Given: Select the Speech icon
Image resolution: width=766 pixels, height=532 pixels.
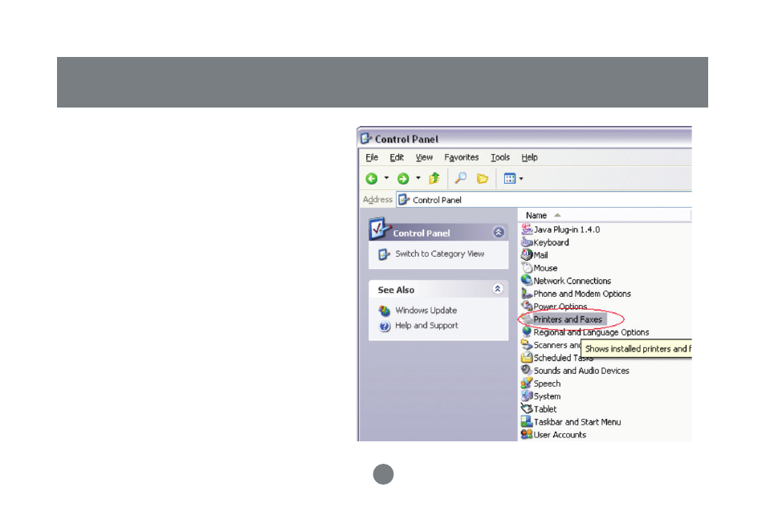Looking at the screenshot, I should click(x=527, y=383).
